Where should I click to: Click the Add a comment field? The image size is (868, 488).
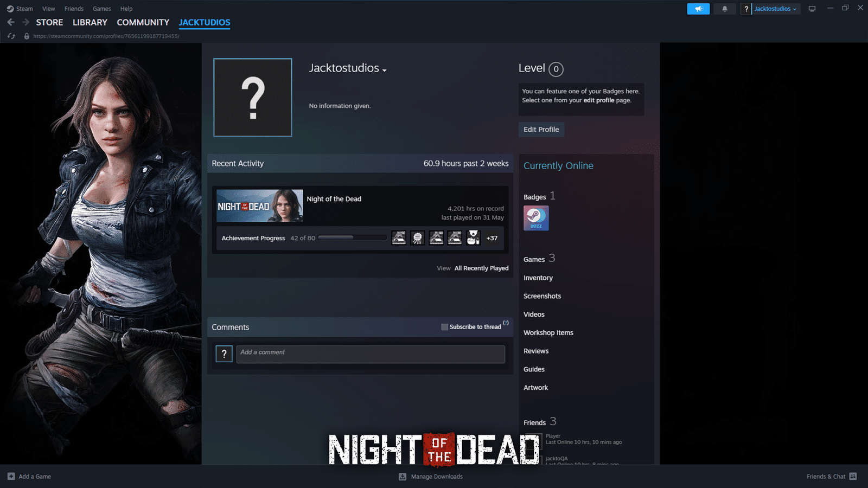371,354
